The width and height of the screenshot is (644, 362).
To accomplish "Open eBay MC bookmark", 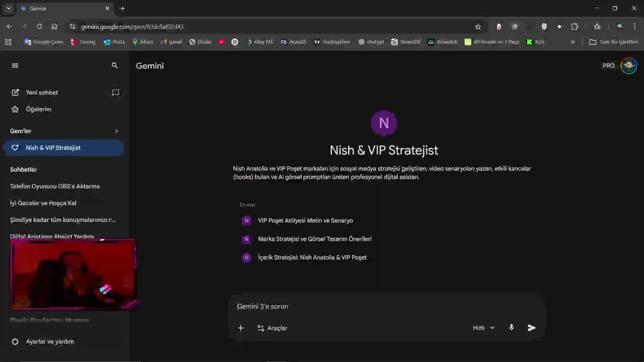I will (260, 42).
